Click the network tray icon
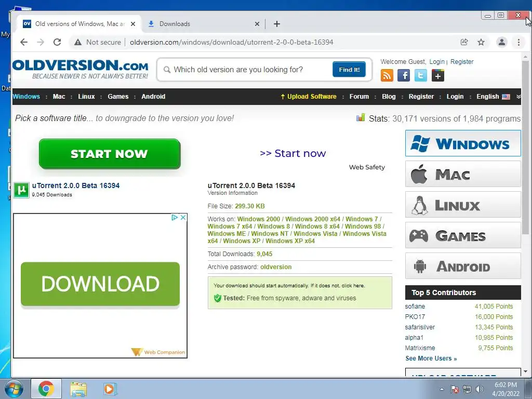 (467, 389)
